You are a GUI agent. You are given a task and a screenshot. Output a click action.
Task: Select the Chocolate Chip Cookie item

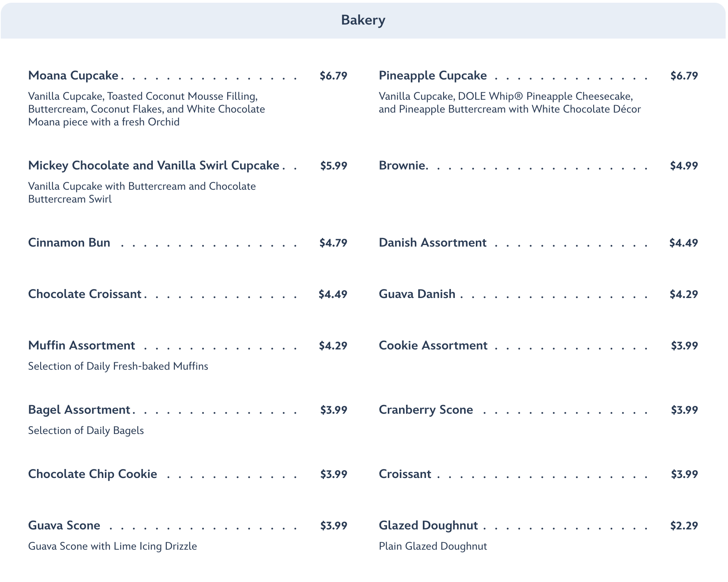pyautogui.click(x=93, y=474)
